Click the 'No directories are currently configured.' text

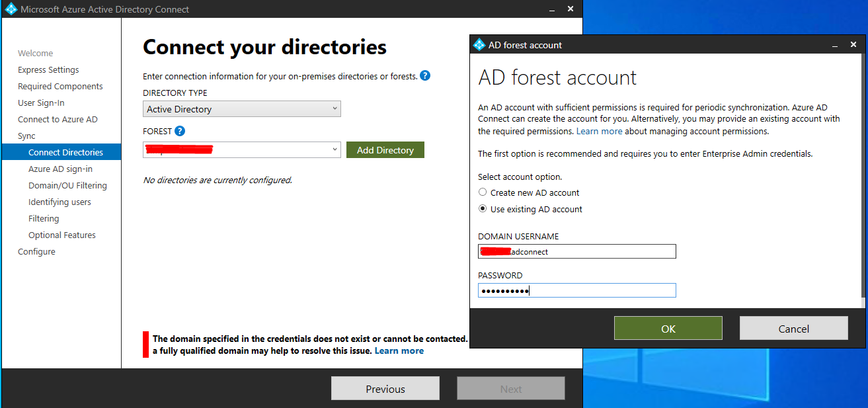tap(217, 180)
